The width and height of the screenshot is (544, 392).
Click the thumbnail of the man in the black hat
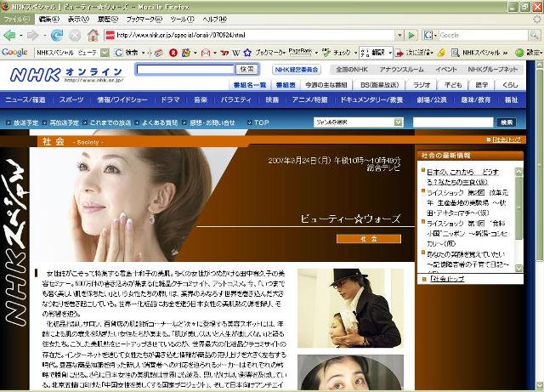click(x=350, y=308)
